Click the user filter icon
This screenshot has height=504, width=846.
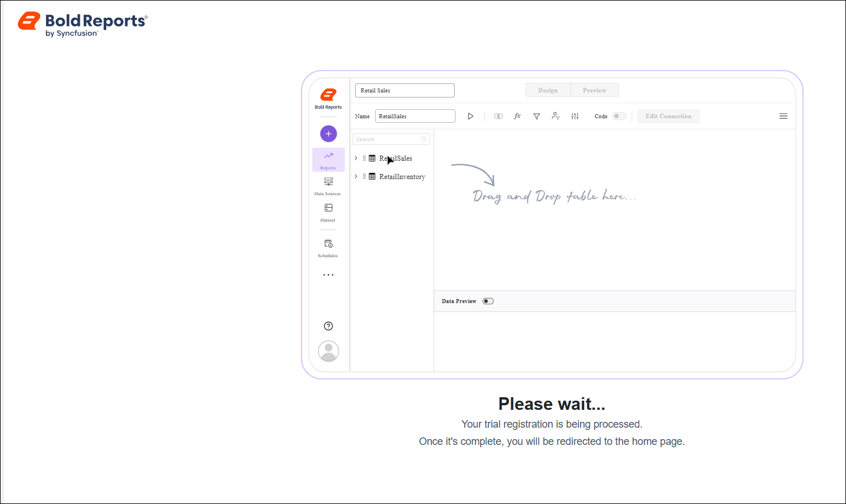pyautogui.click(x=555, y=116)
